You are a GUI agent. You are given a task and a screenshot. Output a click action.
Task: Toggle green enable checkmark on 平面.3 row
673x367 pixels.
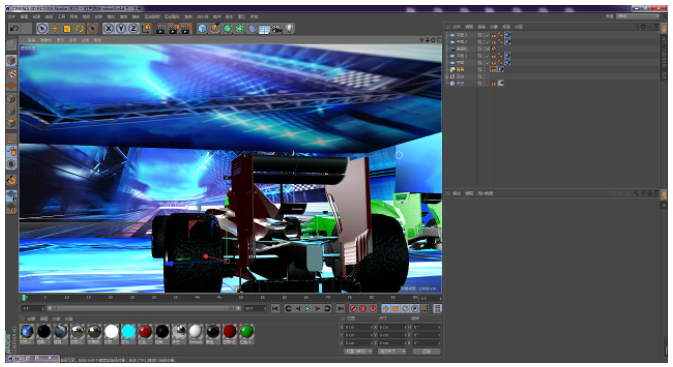pos(487,35)
